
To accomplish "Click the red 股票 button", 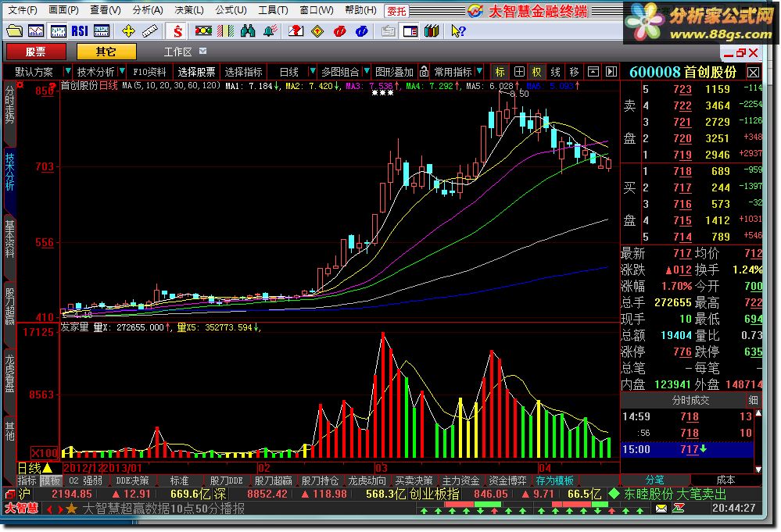I will 36,52.
